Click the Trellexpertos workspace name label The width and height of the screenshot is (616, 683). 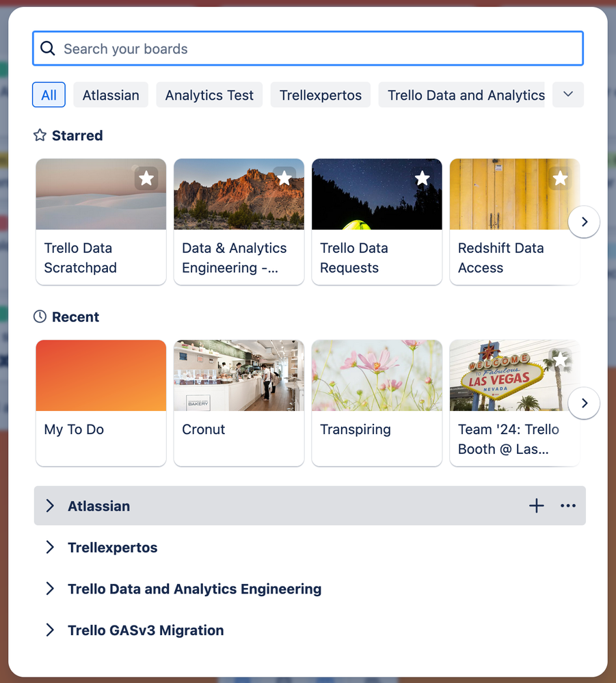coord(112,547)
